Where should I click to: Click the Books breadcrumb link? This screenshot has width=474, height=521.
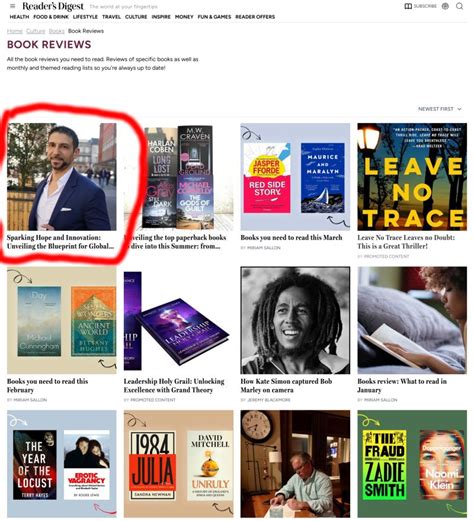[x=56, y=31]
